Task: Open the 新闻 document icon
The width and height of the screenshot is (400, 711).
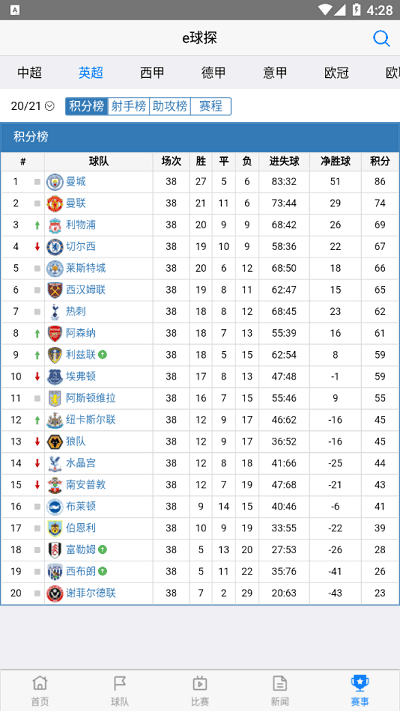Action: pos(280,682)
